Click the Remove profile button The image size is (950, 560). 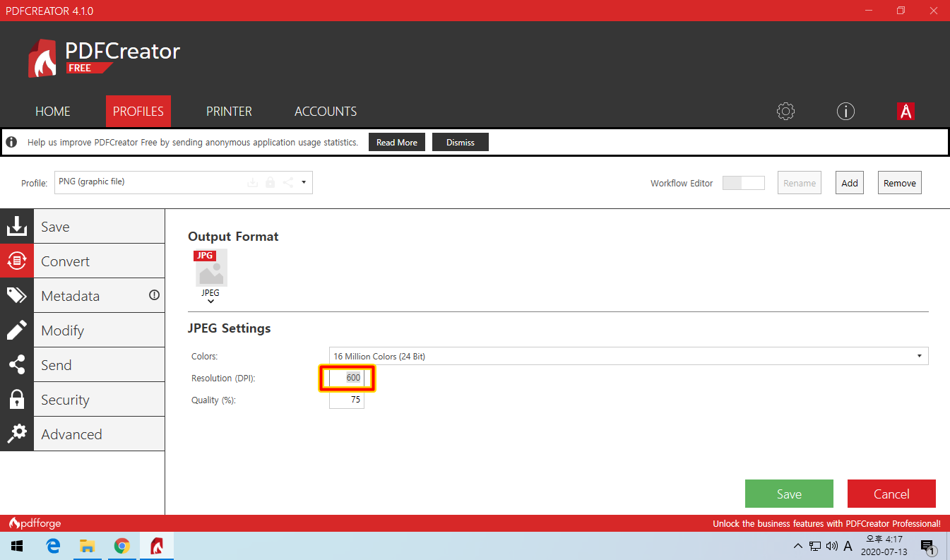tap(900, 183)
